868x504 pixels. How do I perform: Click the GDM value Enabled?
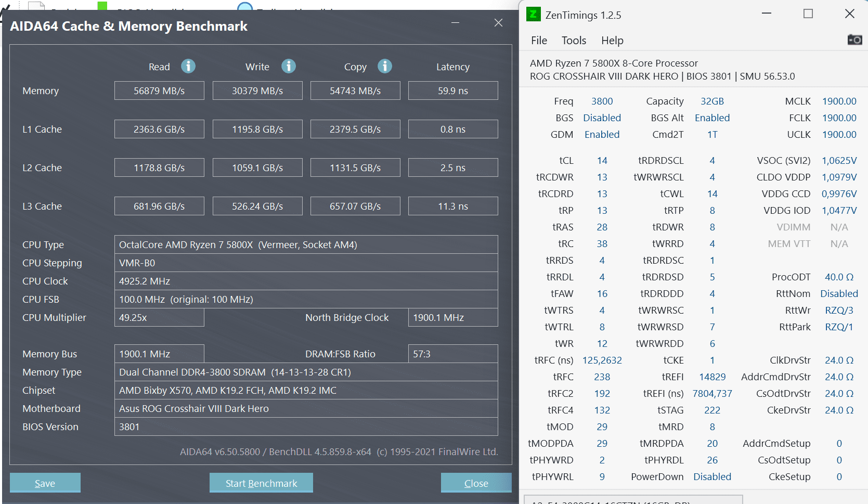pos(602,134)
